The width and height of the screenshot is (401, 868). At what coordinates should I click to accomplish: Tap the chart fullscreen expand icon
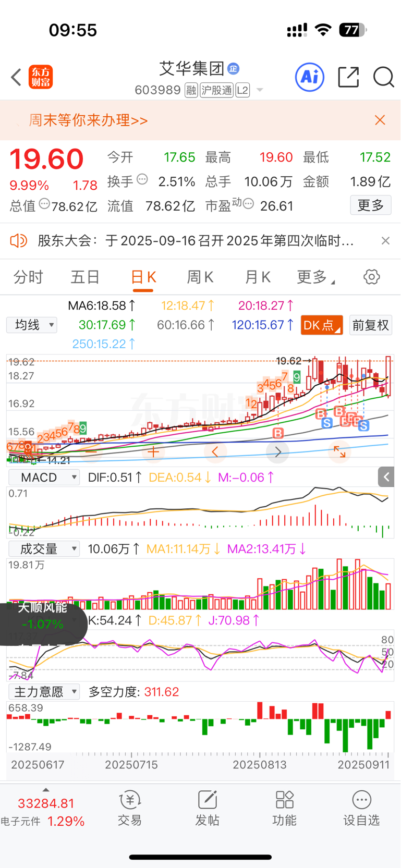339,451
